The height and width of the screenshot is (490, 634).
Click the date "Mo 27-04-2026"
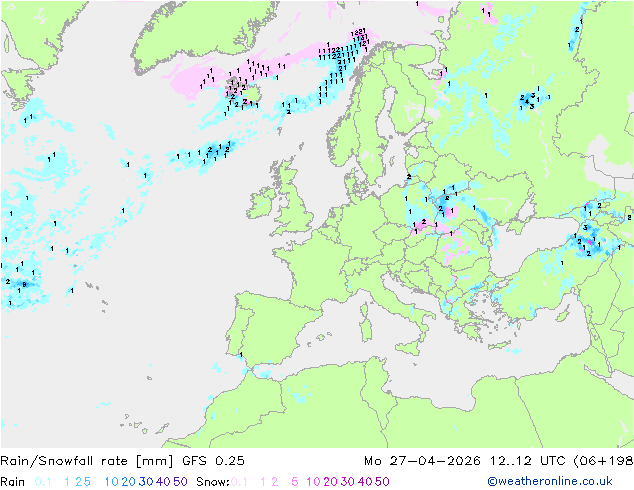click(x=422, y=461)
